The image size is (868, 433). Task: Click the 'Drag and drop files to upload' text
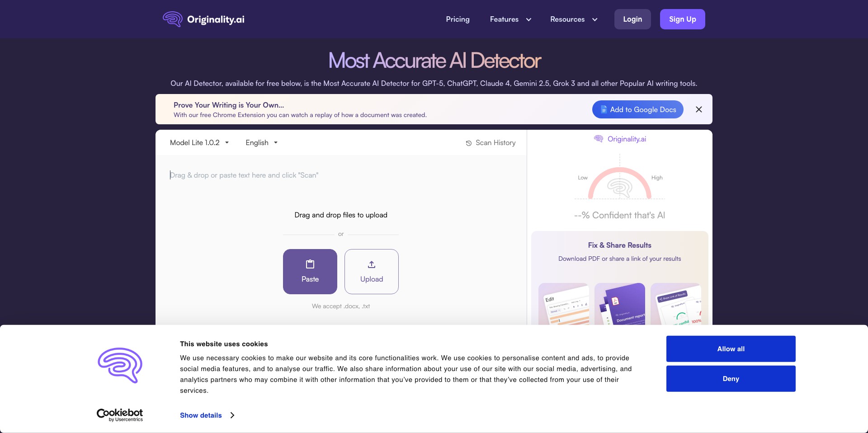[341, 215]
